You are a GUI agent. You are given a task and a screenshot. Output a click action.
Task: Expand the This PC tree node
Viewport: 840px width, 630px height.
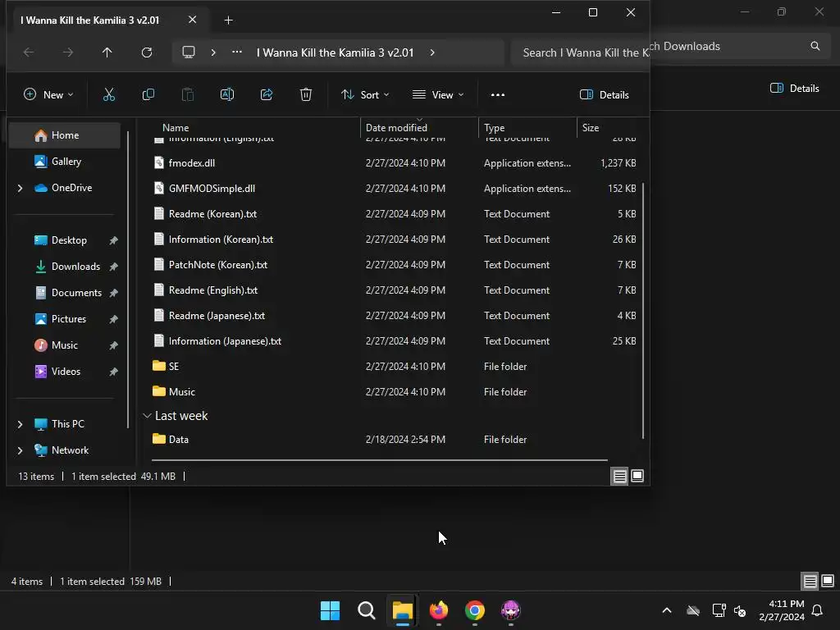20,424
